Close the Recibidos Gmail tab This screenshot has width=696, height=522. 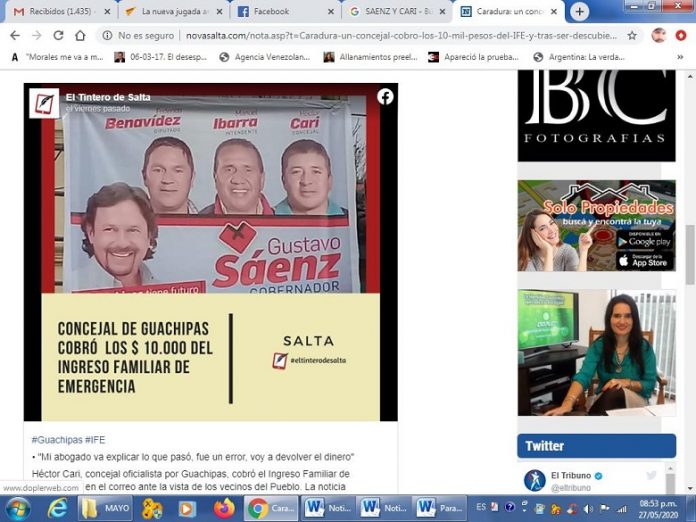(107, 12)
